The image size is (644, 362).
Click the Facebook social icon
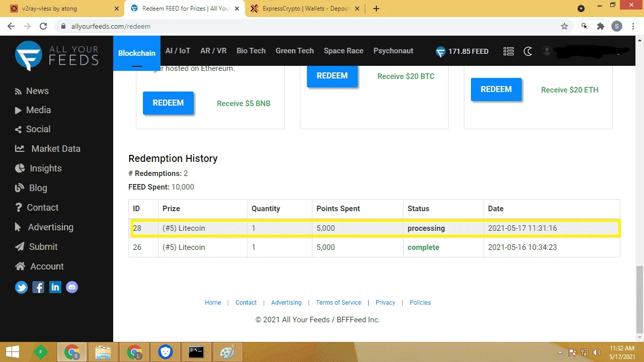(x=38, y=288)
